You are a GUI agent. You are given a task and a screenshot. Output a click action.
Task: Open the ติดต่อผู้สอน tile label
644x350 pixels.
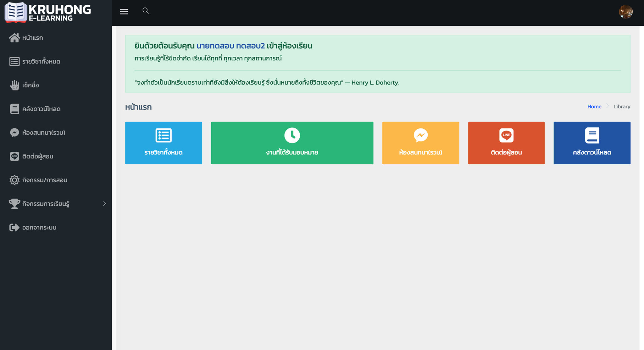pos(506,152)
